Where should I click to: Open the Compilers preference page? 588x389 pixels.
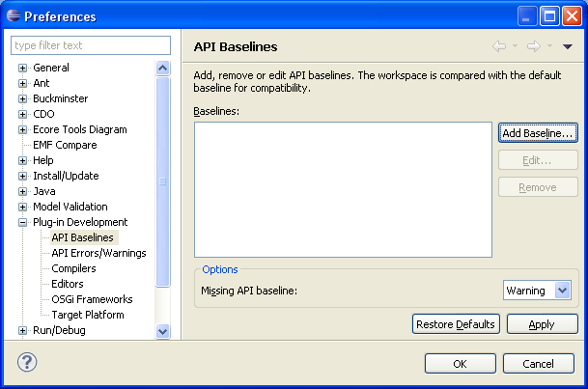coord(73,268)
